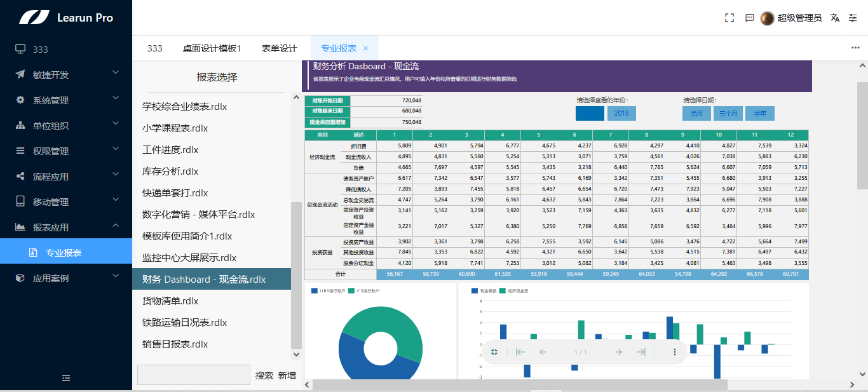The width and height of the screenshot is (868, 392).
Task: Click the gear icon for 系统管理
Action: tap(20, 100)
